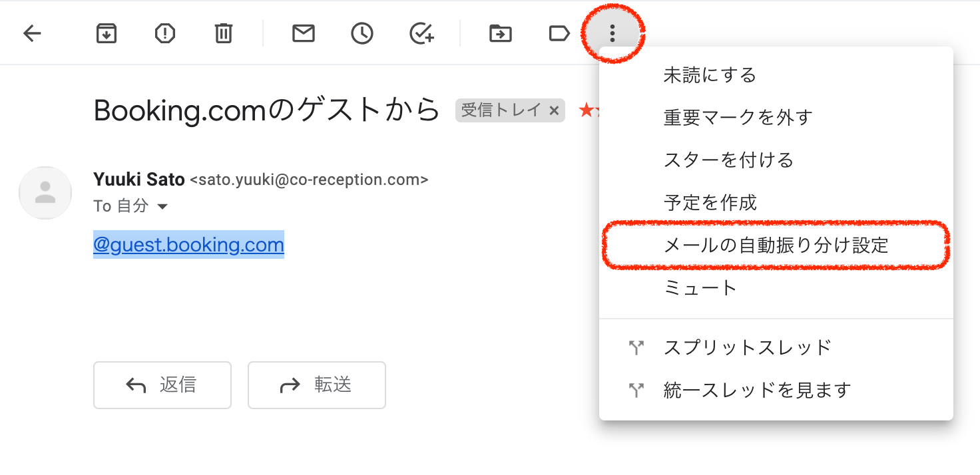Image resolution: width=980 pixels, height=475 pixels.
Task: Select スターを付ける in the menu
Action: pos(728,160)
